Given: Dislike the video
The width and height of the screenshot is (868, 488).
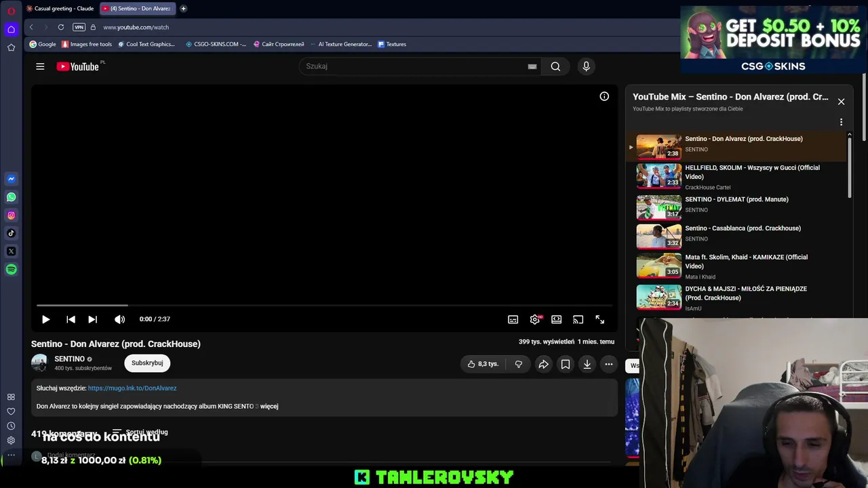Looking at the screenshot, I should [x=519, y=364].
